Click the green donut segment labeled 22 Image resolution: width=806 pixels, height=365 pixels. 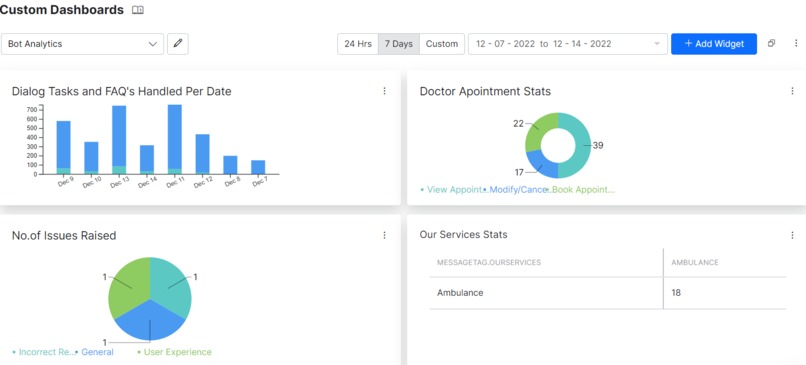coord(538,130)
